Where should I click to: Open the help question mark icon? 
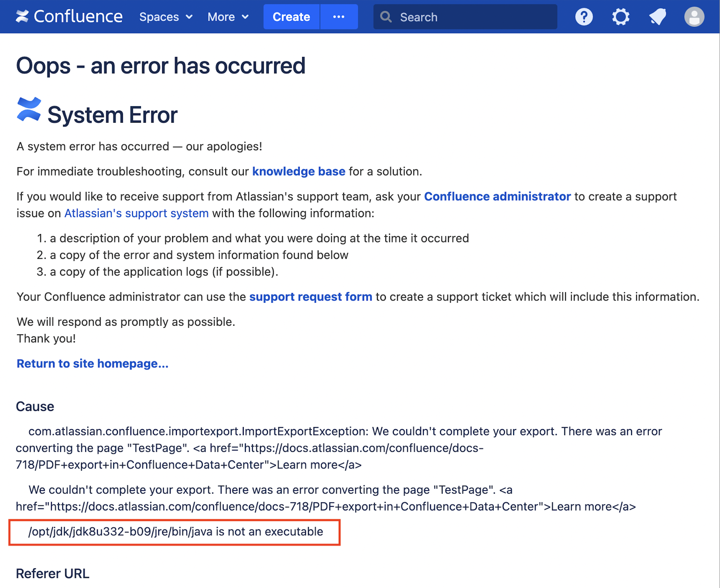click(x=583, y=17)
